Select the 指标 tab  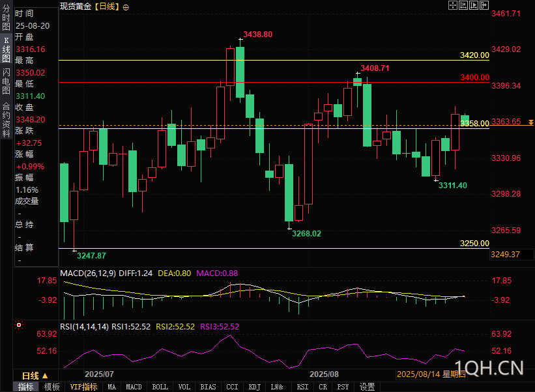click(26, 387)
